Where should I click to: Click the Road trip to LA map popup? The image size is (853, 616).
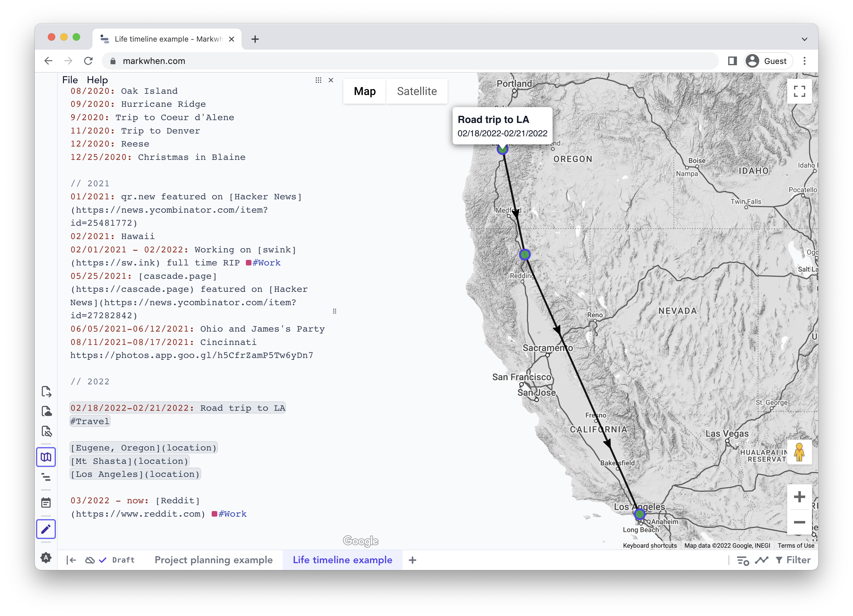(502, 126)
